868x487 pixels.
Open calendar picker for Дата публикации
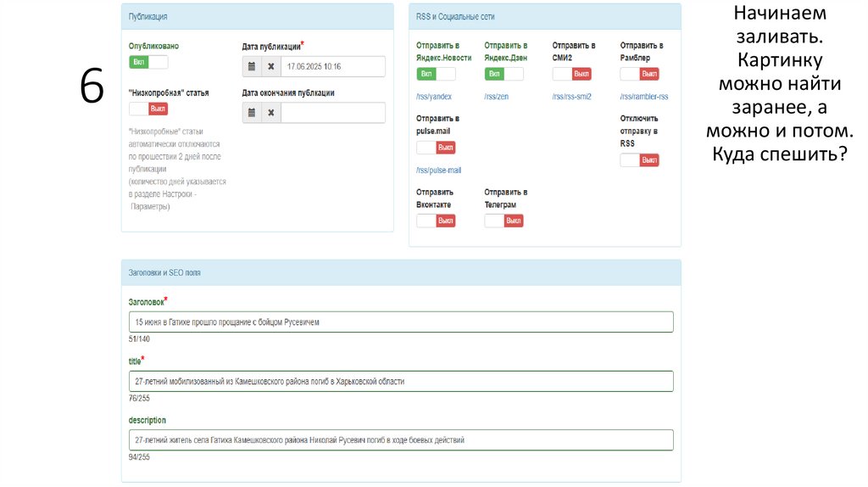(252, 66)
